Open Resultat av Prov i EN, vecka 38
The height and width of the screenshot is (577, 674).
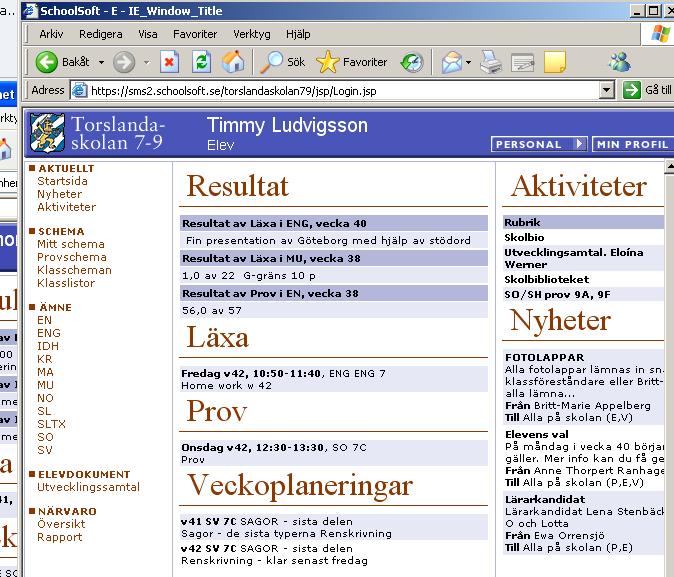334,293
